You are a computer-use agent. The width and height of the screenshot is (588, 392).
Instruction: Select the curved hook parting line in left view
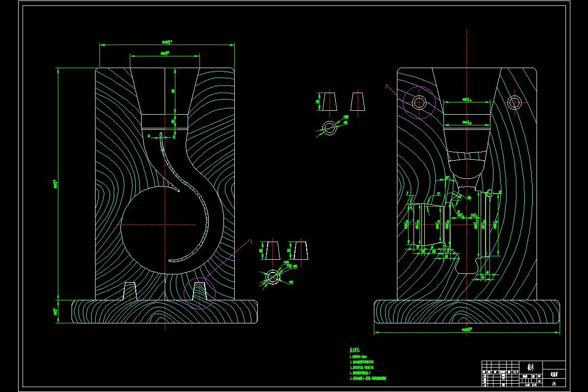[x=185, y=197]
